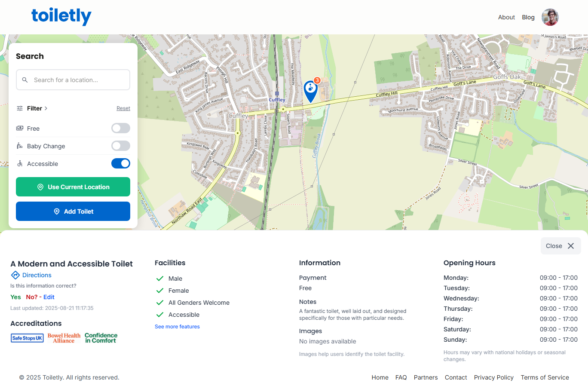The image size is (588, 392).
Task: Click Monday opening hours 09:00 - 17:00
Action: (x=559, y=278)
